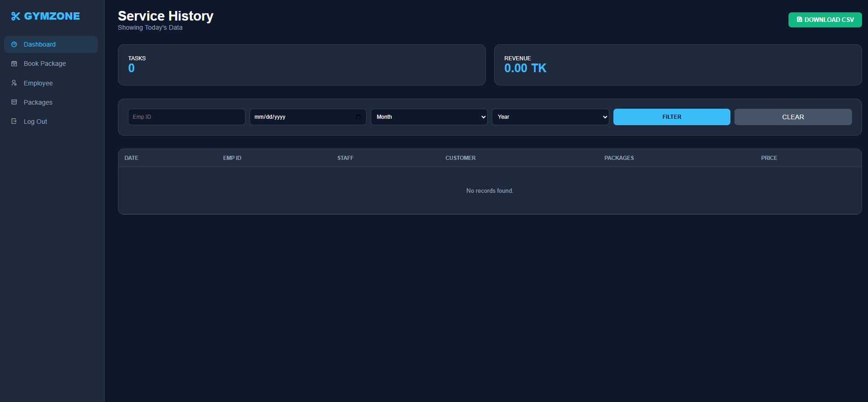Click the Employee person icon
Screen dimensions: 868x402
[x=14, y=83]
